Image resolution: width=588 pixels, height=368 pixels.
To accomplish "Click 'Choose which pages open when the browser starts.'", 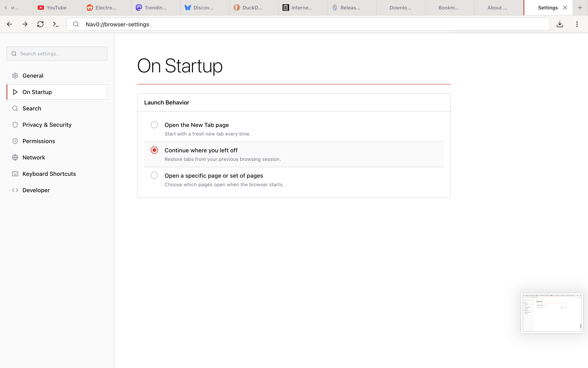I will [x=224, y=184].
